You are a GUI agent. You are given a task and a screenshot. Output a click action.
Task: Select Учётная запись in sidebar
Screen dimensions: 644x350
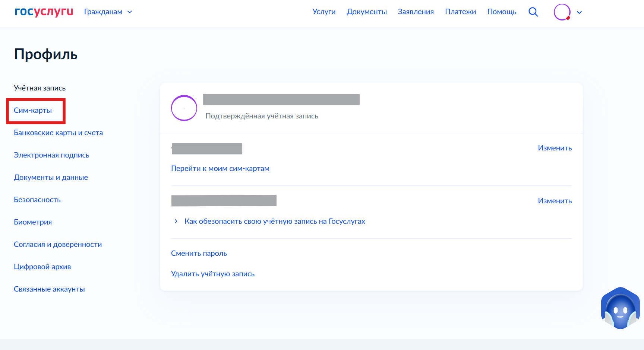pos(40,88)
